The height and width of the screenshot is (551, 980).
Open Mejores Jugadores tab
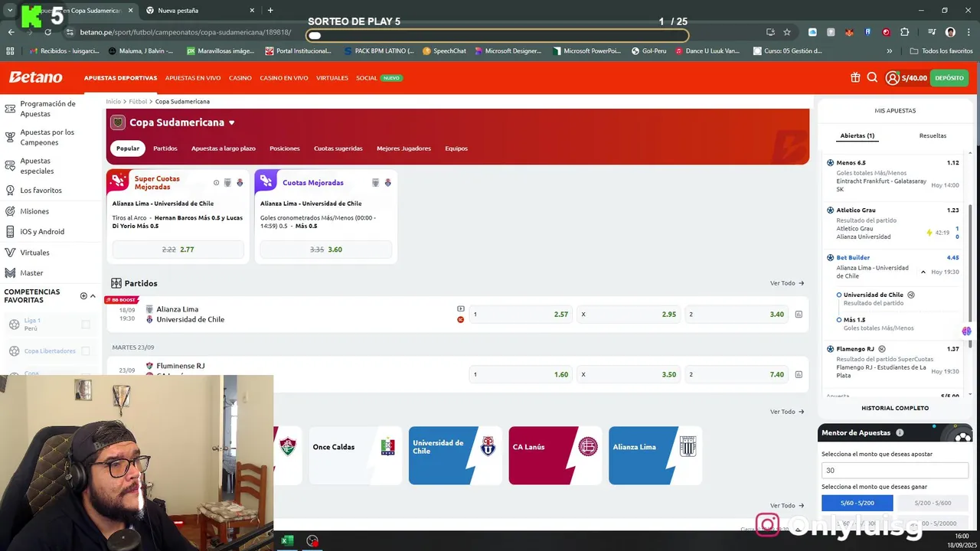(403, 148)
